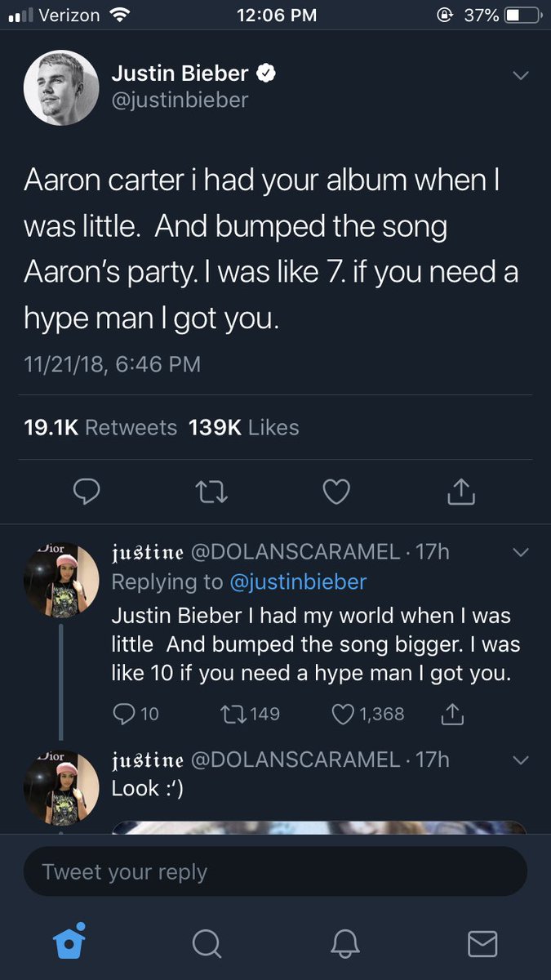Open the Notifications bell tab
Screen dimensions: 551x980
344,943
